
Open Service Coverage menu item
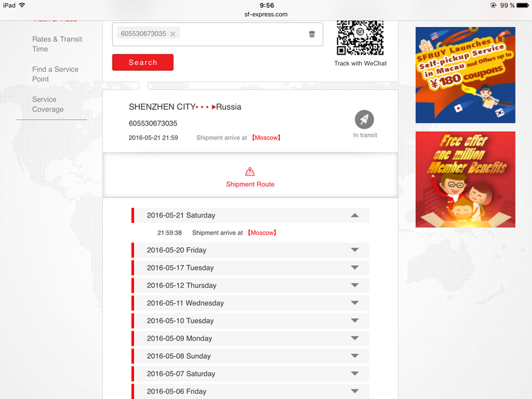(x=48, y=104)
